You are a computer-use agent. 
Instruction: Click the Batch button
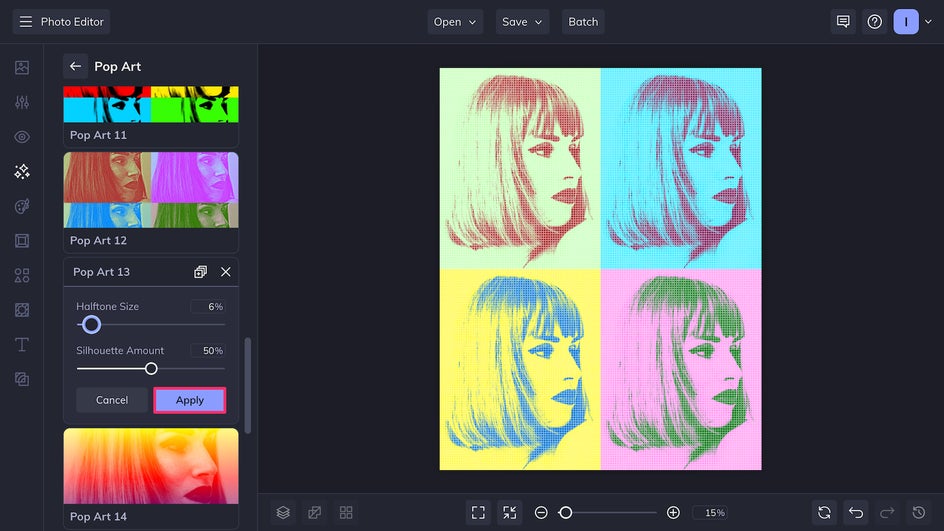583,22
